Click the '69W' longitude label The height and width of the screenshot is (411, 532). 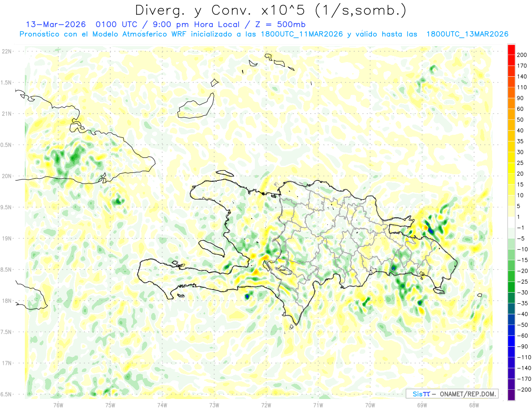(x=422, y=406)
